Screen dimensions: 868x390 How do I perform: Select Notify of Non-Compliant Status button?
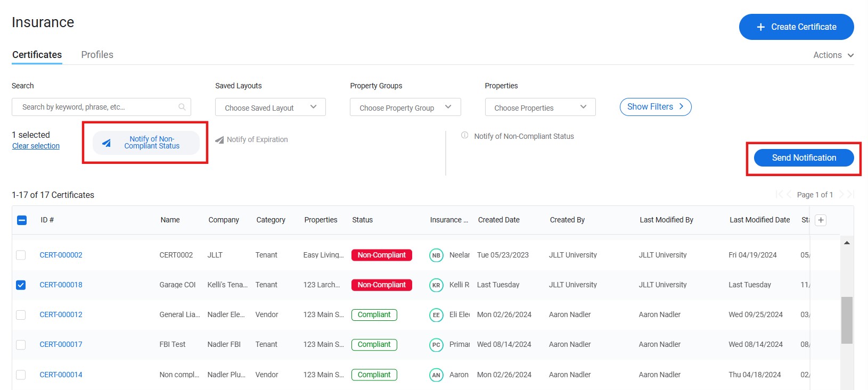click(146, 143)
